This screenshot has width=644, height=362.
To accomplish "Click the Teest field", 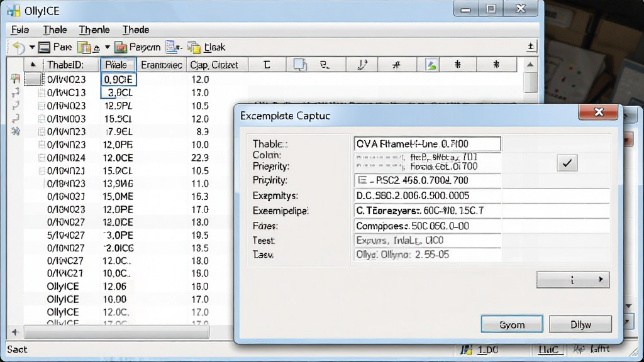I will (427, 240).
